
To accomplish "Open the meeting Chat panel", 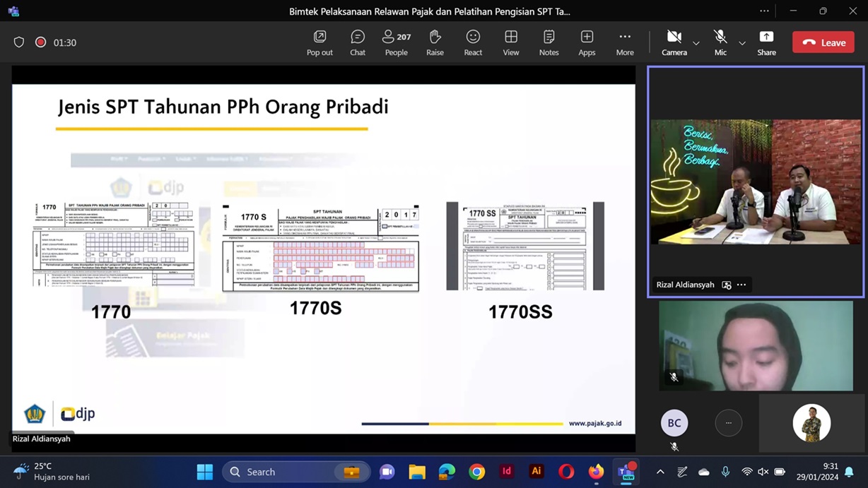I will 358,42.
